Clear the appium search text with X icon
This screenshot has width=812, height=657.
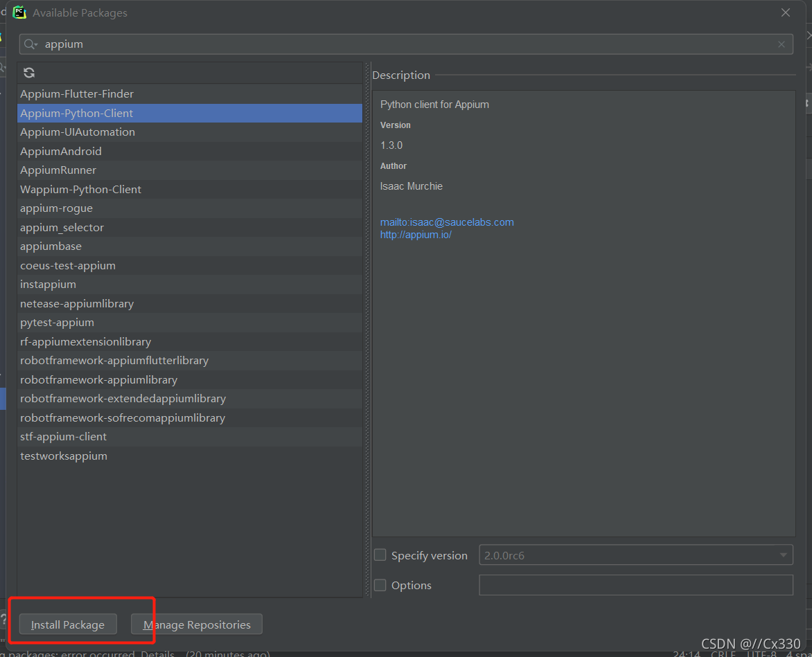point(782,44)
